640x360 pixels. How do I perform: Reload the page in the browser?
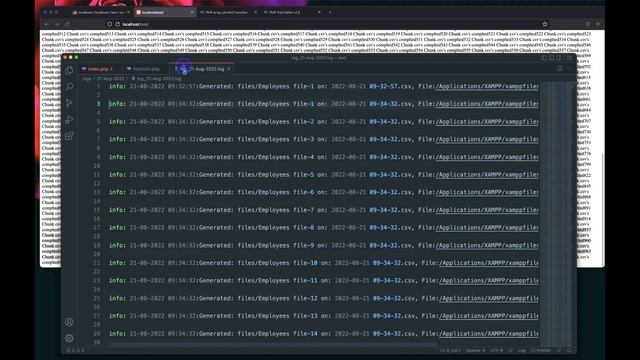pyautogui.click(x=67, y=24)
